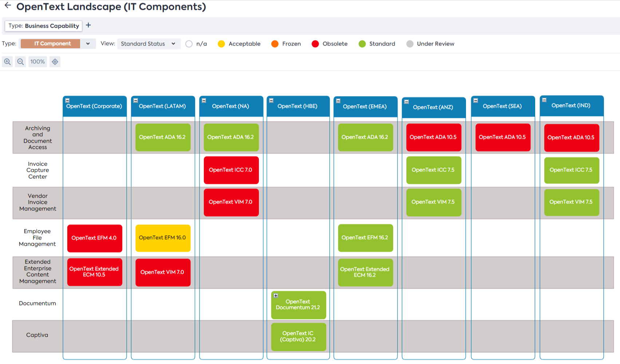Select the OpenText ADA 10.5 card under SEA
620x364 pixels.
pyautogui.click(x=503, y=137)
